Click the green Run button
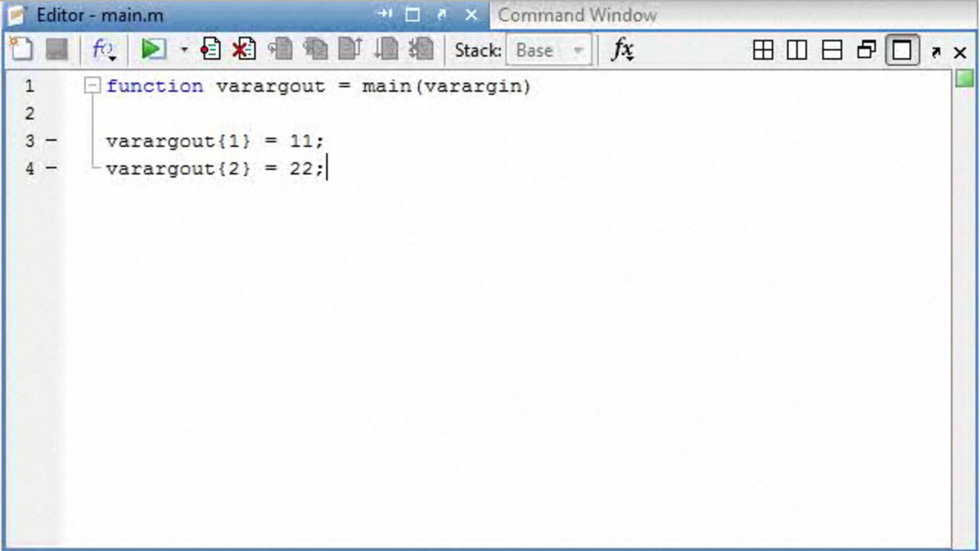980x551 pixels. pyautogui.click(x=153, y=51)
